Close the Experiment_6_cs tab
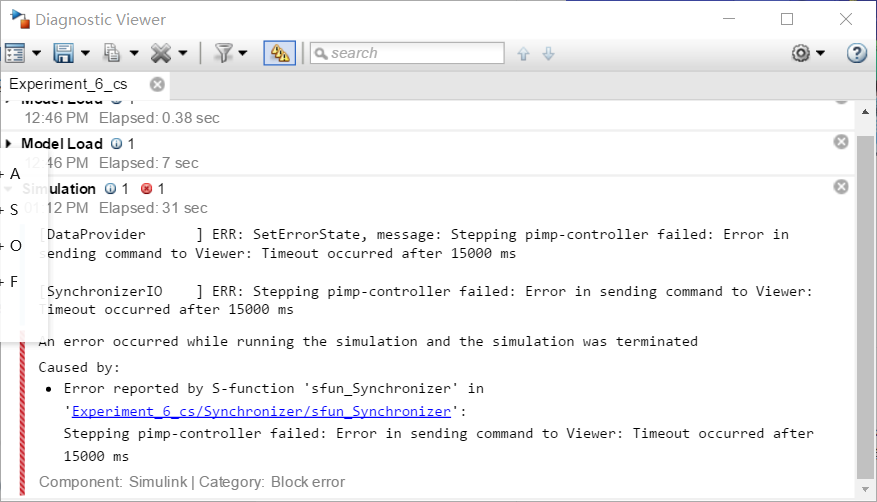 [x=157, y=85]
